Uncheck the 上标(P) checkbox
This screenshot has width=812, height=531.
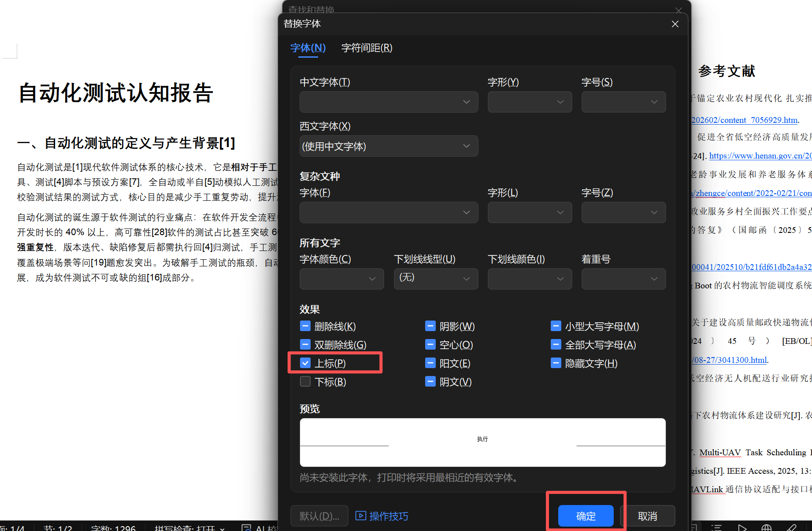(x=305, y=363)
